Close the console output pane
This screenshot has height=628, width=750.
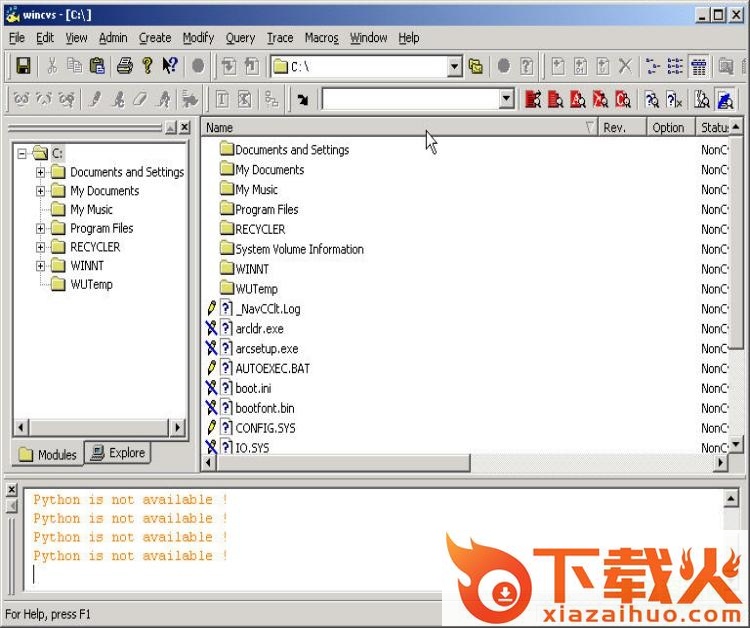point(12,490)
